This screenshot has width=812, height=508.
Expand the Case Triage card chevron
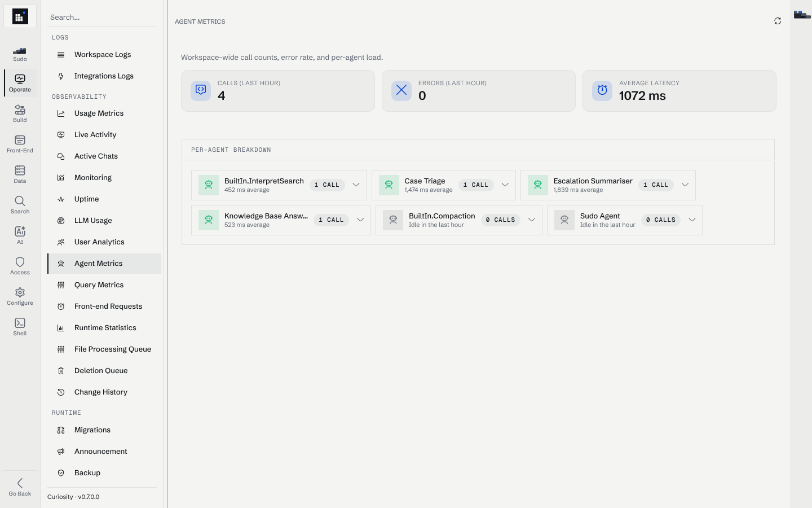(505, 185)
